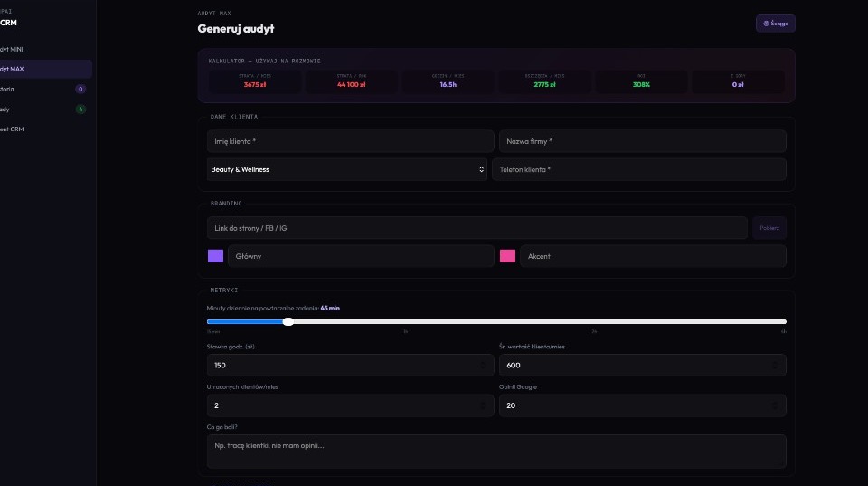Click the Utraconych klientów/mies number field
This screenshot has height=486, width=868.
[351, 405]
